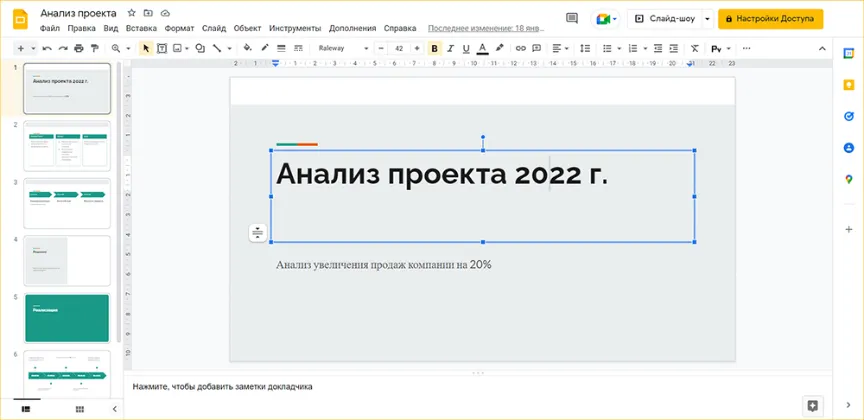Image resolution: width=864 pixels, height=420 pixels.
Task: Open the fill color bucket
Action: (x=248, y=49)
